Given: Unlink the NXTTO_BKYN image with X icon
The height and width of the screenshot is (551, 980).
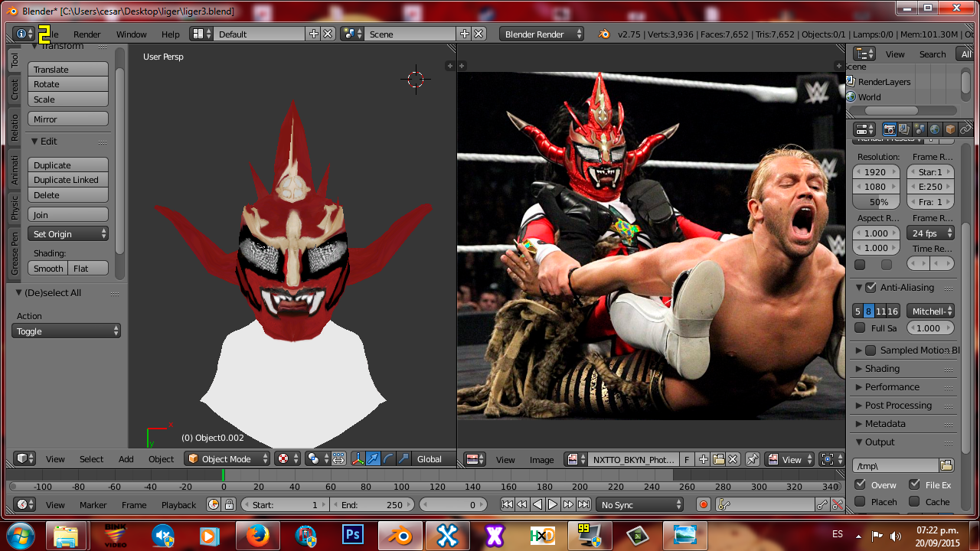Looking at the screenshot, I should tap(733, 459).
